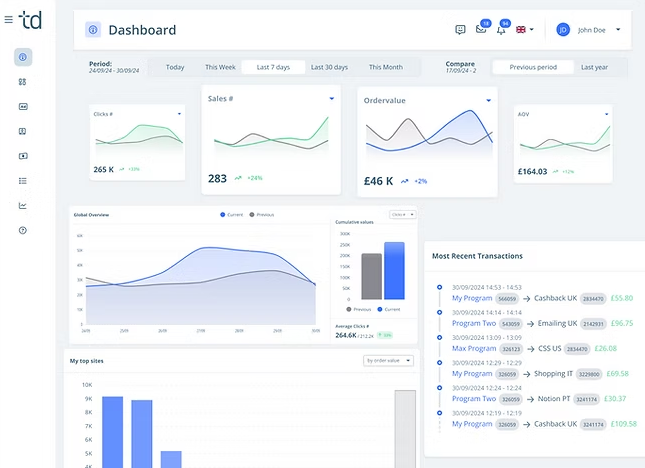
Task: Click the blue Current bar in Cumulative values
Action: pyautogui.click(x=394, y=271)
